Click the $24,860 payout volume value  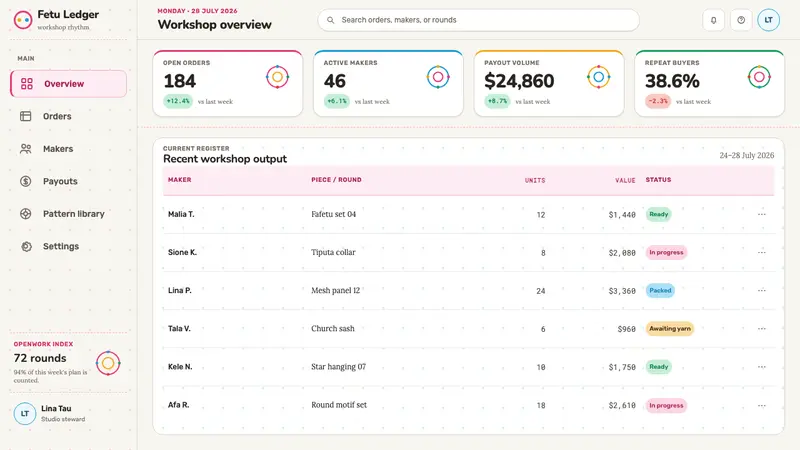[x=519, y=81]
